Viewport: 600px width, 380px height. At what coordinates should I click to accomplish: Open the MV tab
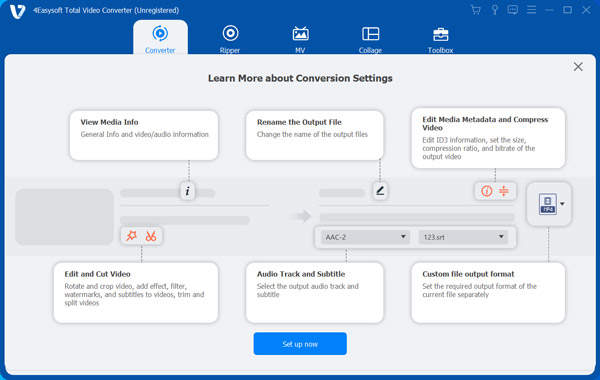(x=300, y=38)
